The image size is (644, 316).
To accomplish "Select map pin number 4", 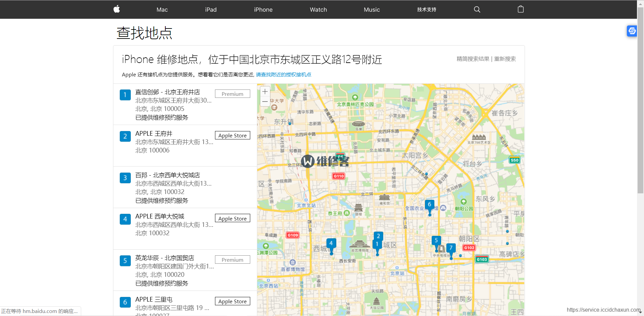I will point(331,246).
